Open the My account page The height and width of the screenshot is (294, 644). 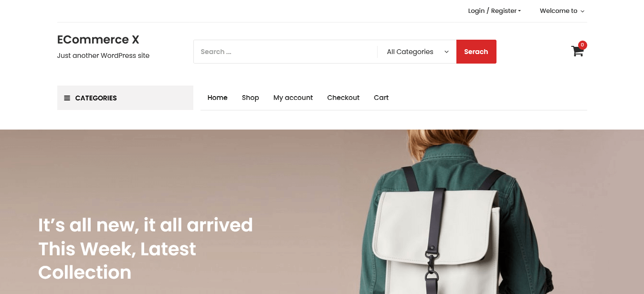(293, 98)
